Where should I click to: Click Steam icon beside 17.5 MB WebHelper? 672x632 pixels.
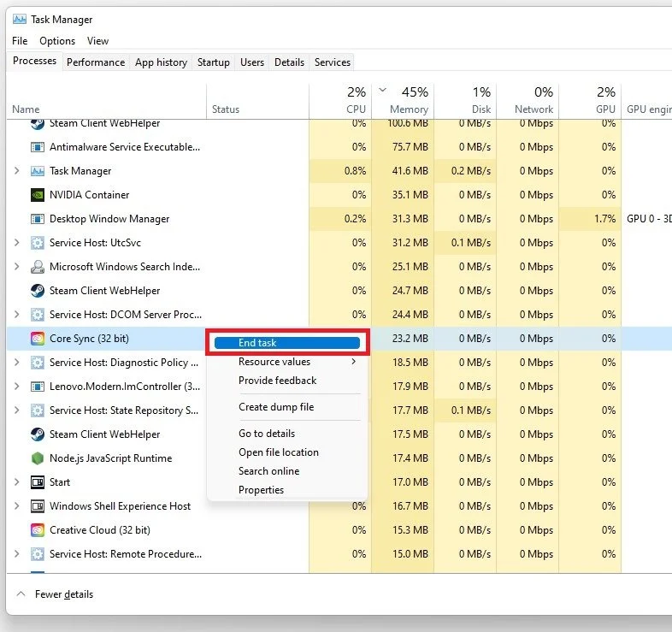(38, 434)
